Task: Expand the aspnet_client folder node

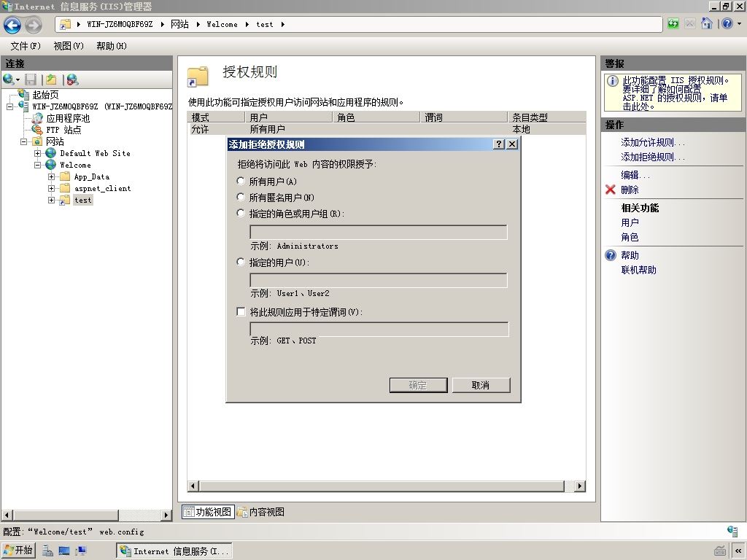Action: click(x=51, y=188)
